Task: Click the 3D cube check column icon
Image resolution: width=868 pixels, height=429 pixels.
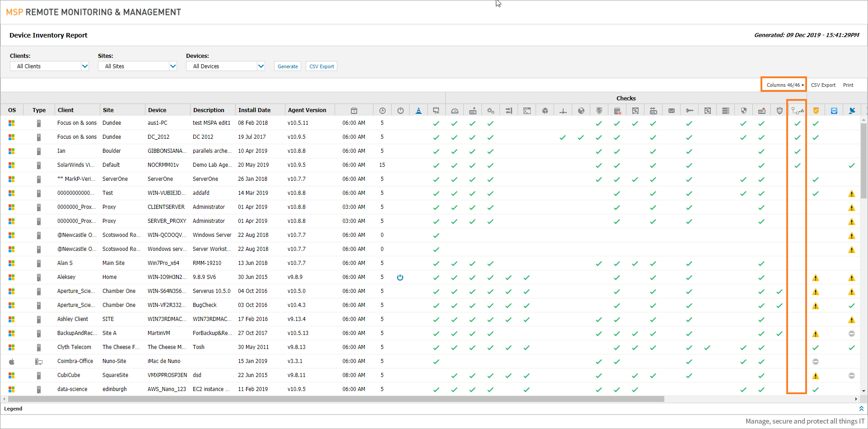Action: click(545, 110)
